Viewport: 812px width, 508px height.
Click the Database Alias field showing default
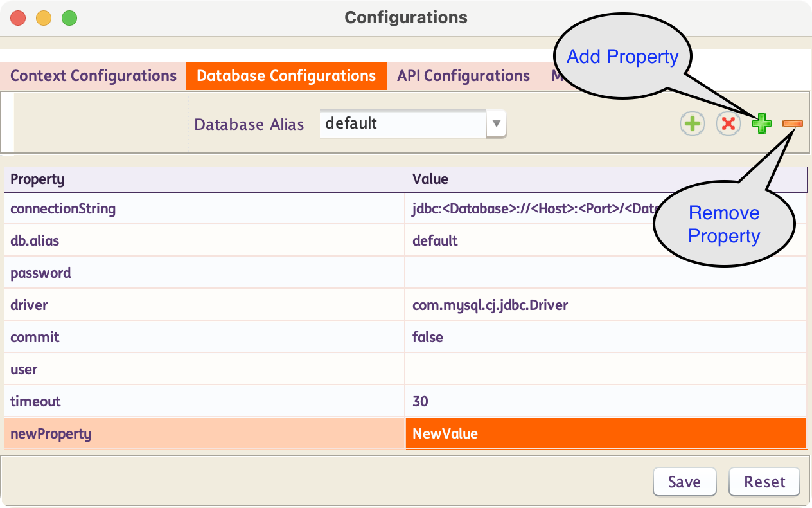point(403,123)
